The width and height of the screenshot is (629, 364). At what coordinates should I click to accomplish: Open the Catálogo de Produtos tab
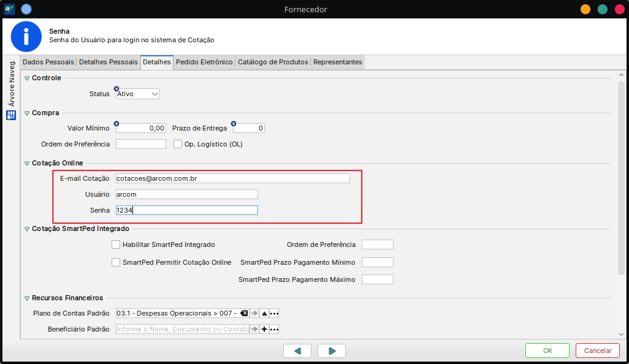click(x=273, y=62)
